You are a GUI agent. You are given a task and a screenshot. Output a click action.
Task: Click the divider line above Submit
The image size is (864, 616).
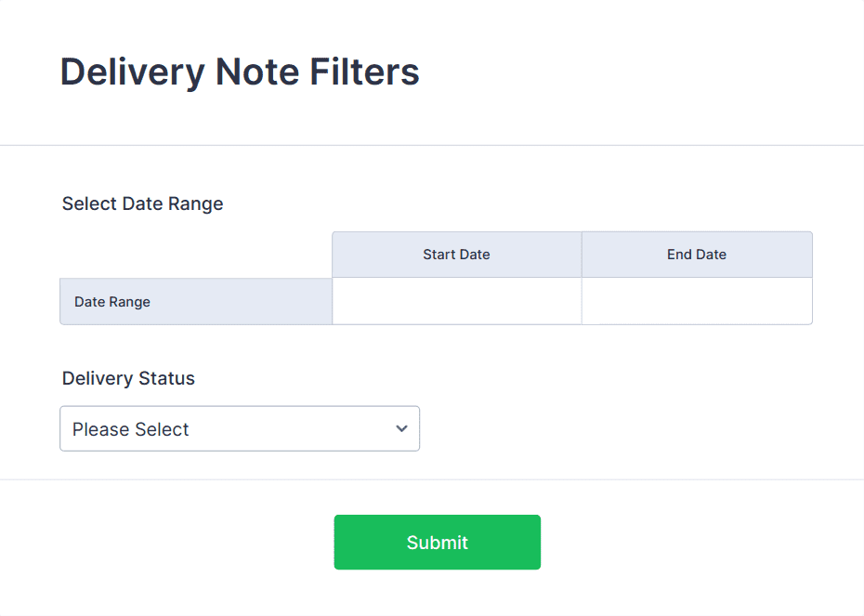(432, 479)
